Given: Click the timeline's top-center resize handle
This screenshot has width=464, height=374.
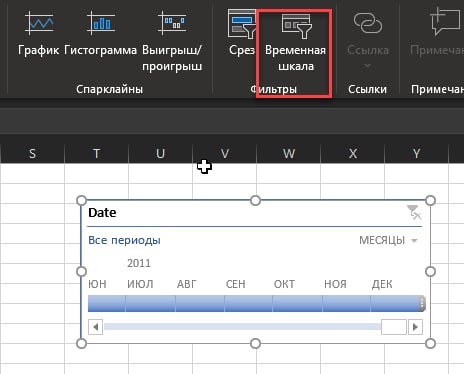Looking at the screenshot, I should [x=255, y=201].
